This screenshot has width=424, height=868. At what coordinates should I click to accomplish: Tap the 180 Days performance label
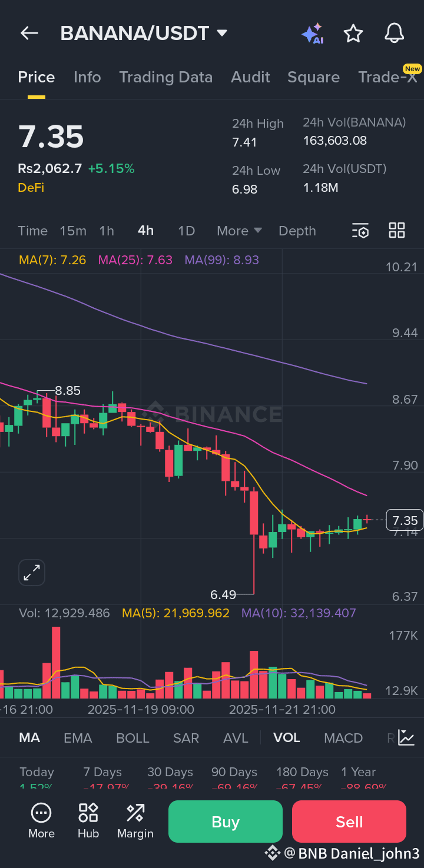point(302,771)
